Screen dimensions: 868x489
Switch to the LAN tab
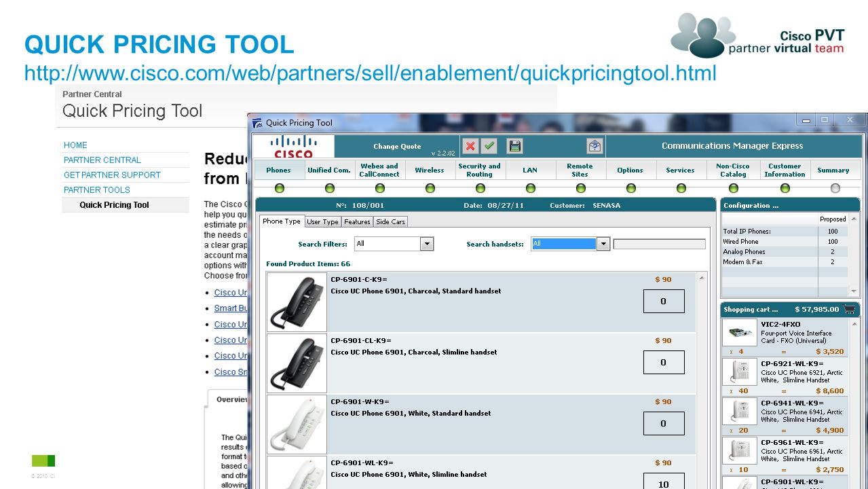(530, 170)
